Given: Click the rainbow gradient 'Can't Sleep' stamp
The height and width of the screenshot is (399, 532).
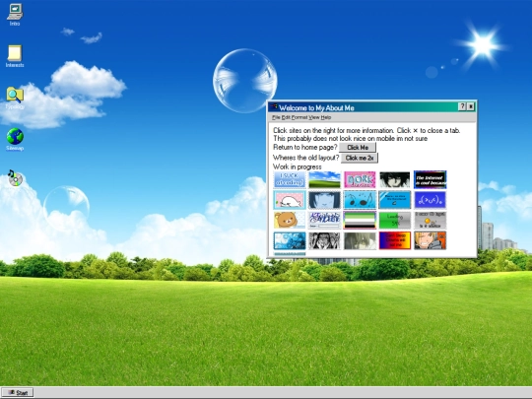Looking at the screenshot, I should pos(395,241).
